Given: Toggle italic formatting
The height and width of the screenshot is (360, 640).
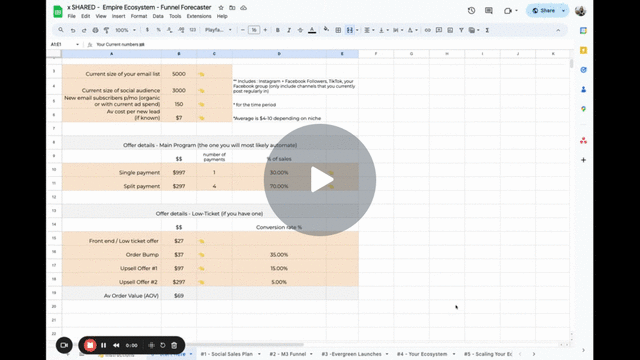Looking at the screenshot, I should click(289, 30).
